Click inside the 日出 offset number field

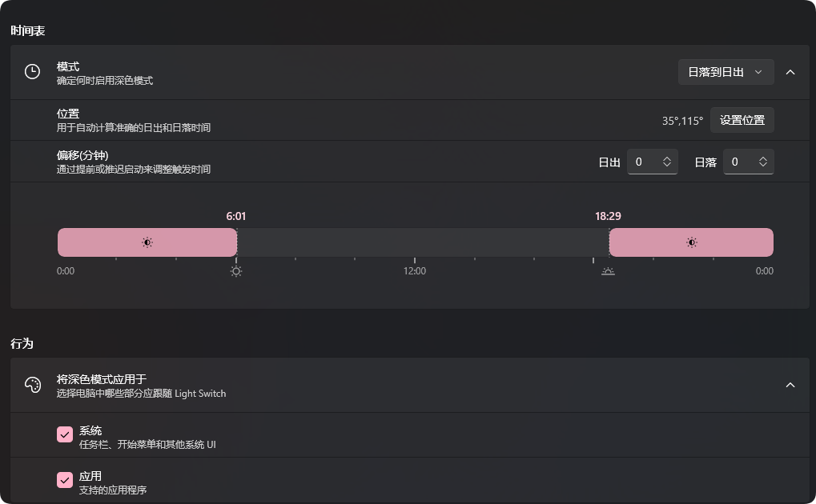tap(645, 162)
